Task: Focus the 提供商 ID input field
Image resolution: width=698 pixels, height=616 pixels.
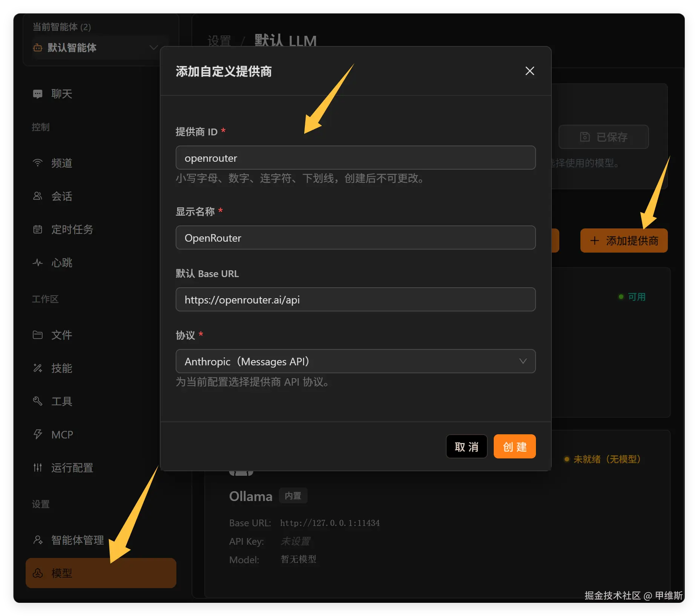Action: [355, 158]
